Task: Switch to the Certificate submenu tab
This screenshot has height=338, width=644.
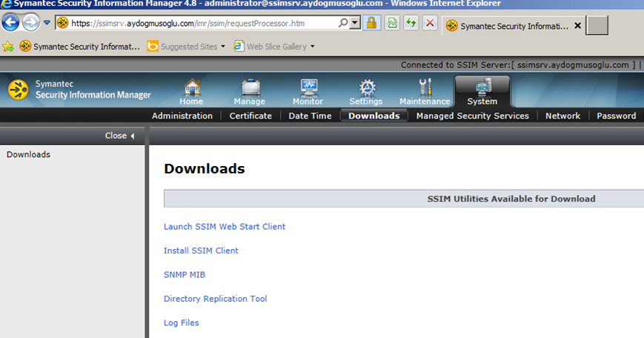Action: tap(250, 116)
